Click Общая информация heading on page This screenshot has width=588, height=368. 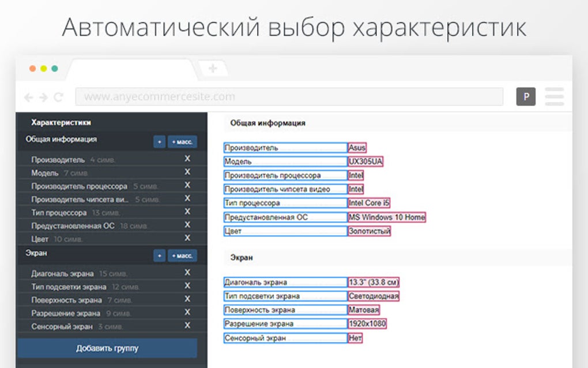[x=267, y=123]
